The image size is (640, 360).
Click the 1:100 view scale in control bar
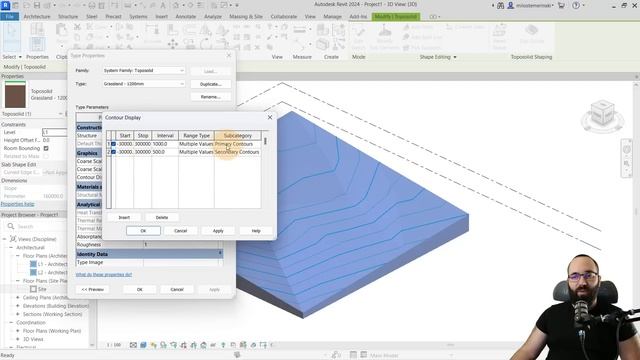(114, 345)
